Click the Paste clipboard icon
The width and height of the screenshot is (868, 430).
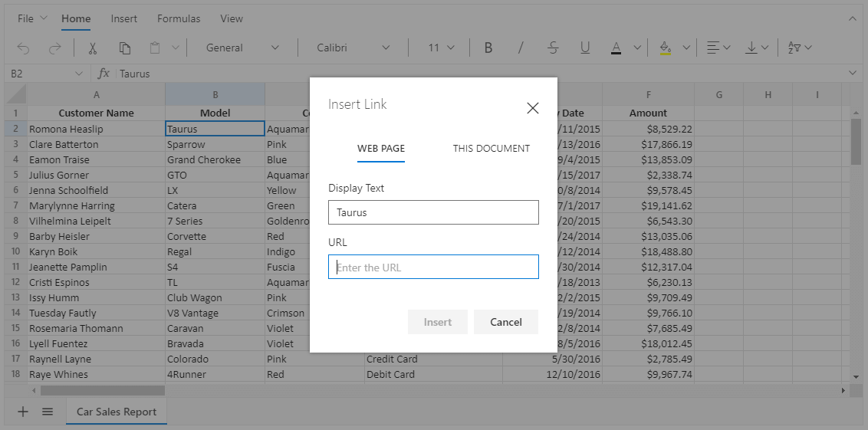pyautogui.click(x=155, y=48)
